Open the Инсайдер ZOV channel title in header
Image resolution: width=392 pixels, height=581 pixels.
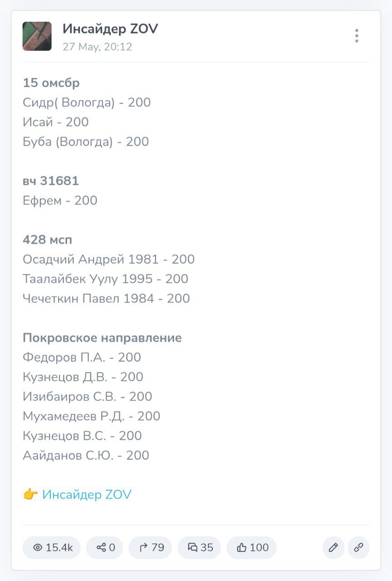point(110,29)
